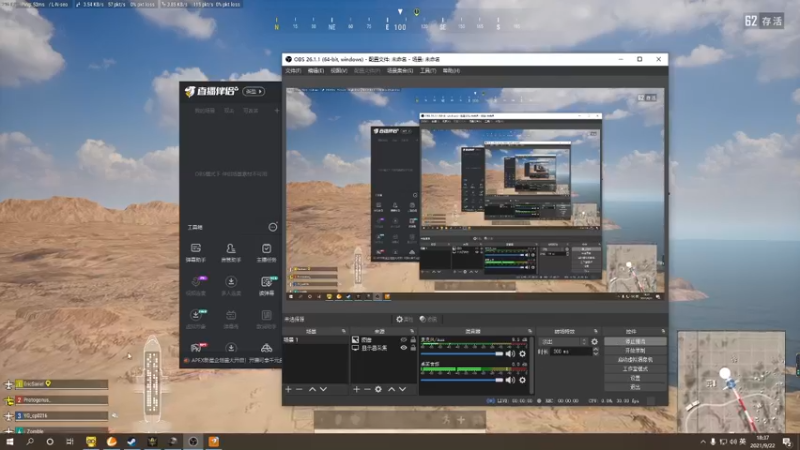This screenshot has width=800, height=450.
Task: Open the 场景集合(S) menu in OBS
Action: tap(400, 70)
